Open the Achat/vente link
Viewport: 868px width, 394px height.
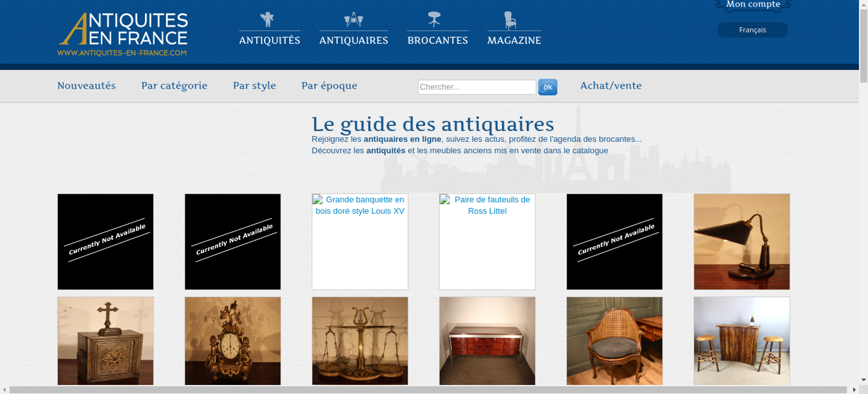[x=611, y=86]
